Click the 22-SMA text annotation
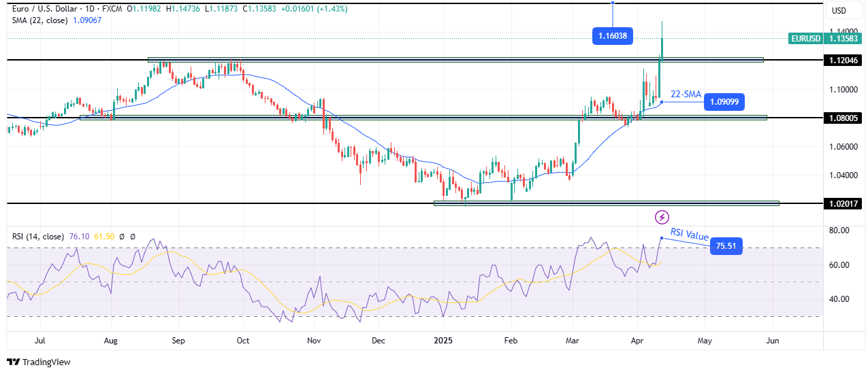 (x=686, y=94)
